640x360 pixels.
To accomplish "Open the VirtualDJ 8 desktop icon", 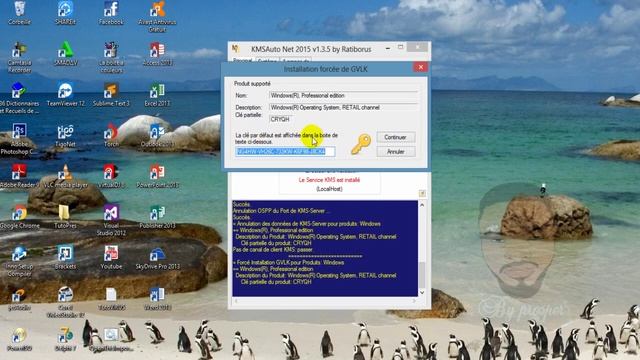I will coord(111,176).
